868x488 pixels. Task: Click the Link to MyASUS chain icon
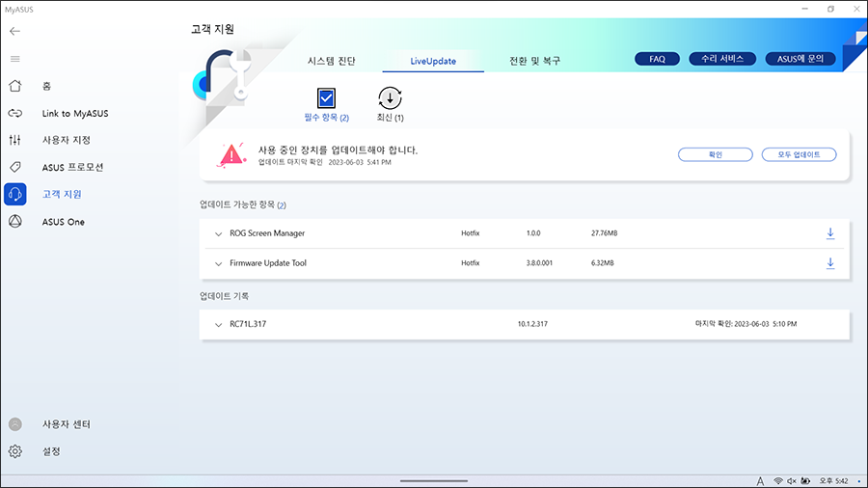14,113
